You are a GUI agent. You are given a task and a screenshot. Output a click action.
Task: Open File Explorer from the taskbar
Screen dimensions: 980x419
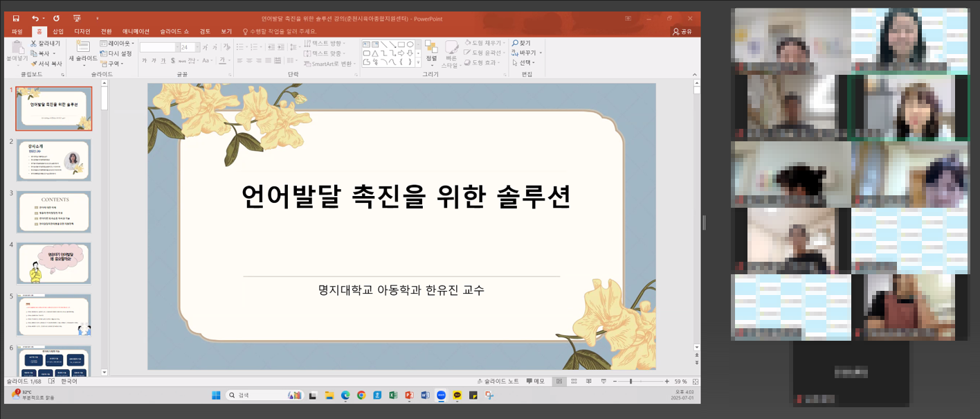pyautogui.click(x=329, y=395)
